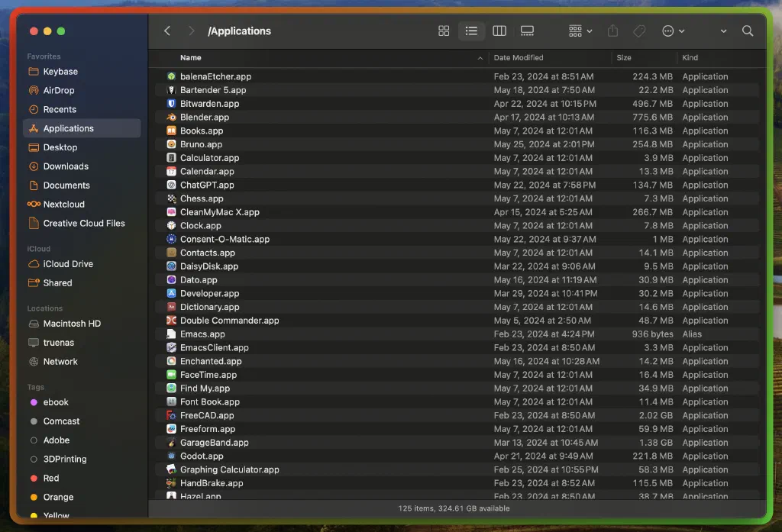Go forward with the right arrow
782x532 pixels.
click(x=191, y=31)
